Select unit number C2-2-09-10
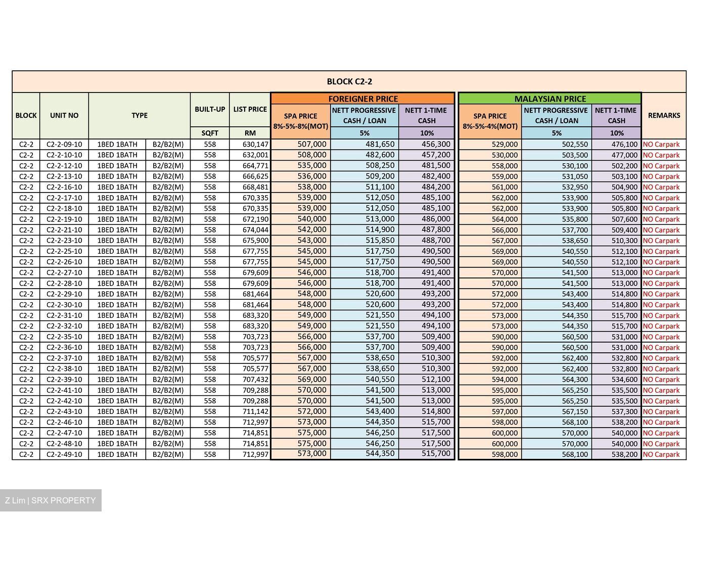728x562 pixels. 64,145
